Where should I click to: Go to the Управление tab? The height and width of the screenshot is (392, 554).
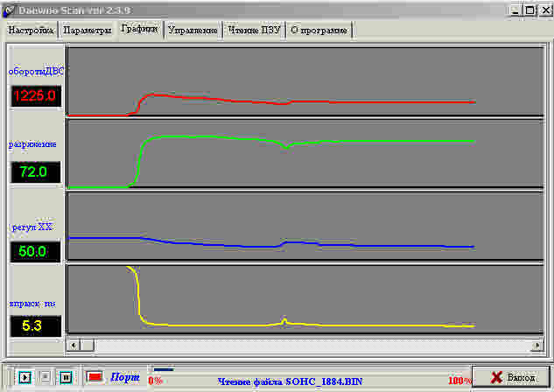[193, 30]
